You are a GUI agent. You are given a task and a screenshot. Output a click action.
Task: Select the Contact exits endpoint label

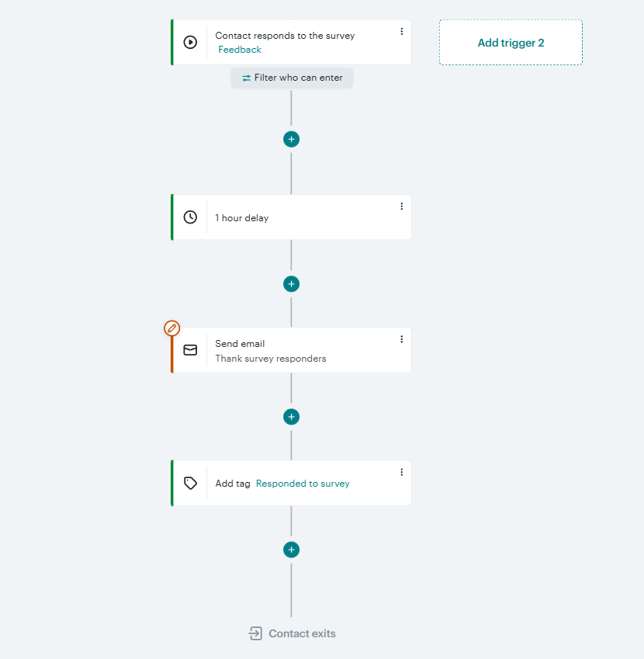(x=302, y=633)
